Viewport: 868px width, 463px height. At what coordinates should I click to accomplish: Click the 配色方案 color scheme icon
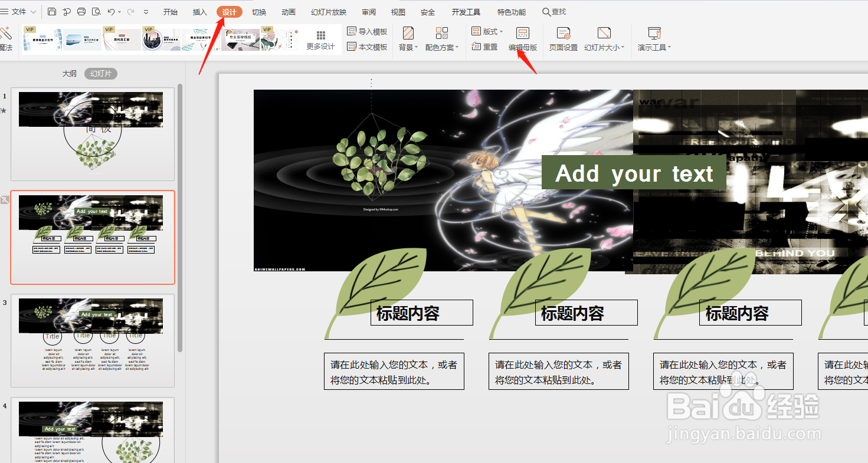click(x=442, y=32)
